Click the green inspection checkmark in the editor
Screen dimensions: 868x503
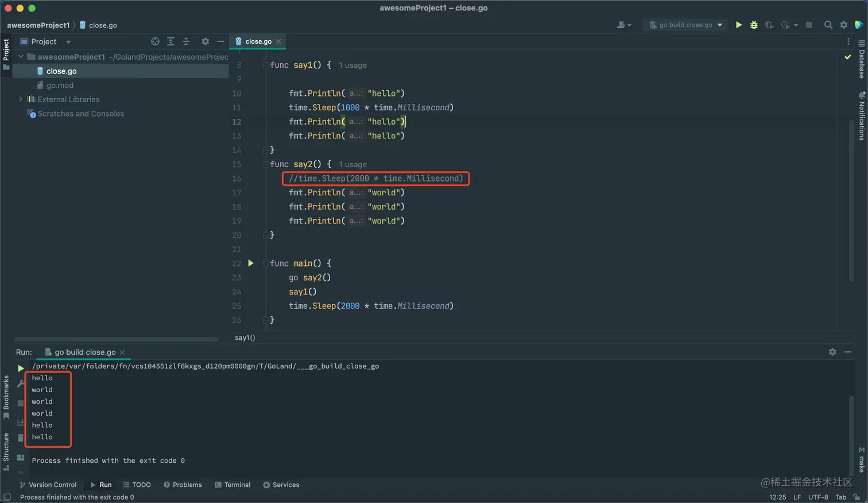pos(848,57)
